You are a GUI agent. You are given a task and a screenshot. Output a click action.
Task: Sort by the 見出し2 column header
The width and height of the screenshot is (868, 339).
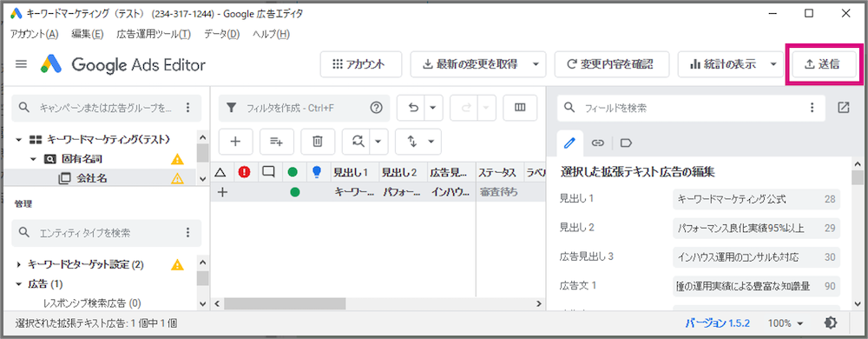403,172
